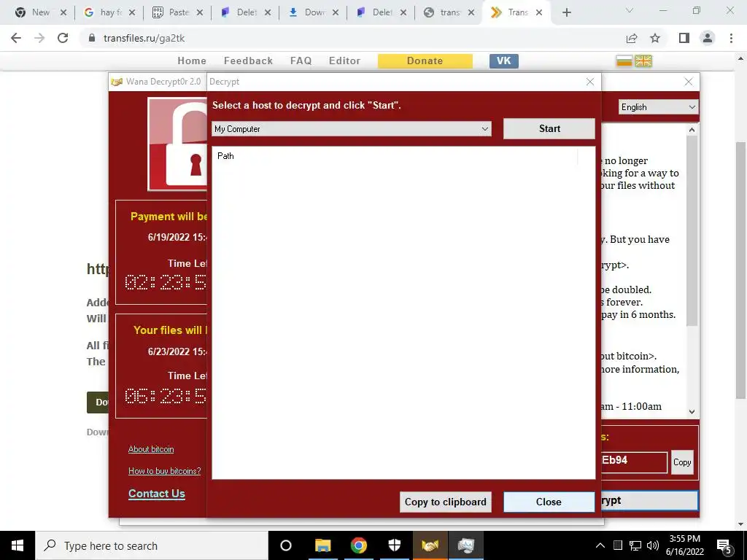The height and width of the screenshot is (560, 747).
Task: Click the browser page vertical scrollbar
Action: tap(741, 271)
